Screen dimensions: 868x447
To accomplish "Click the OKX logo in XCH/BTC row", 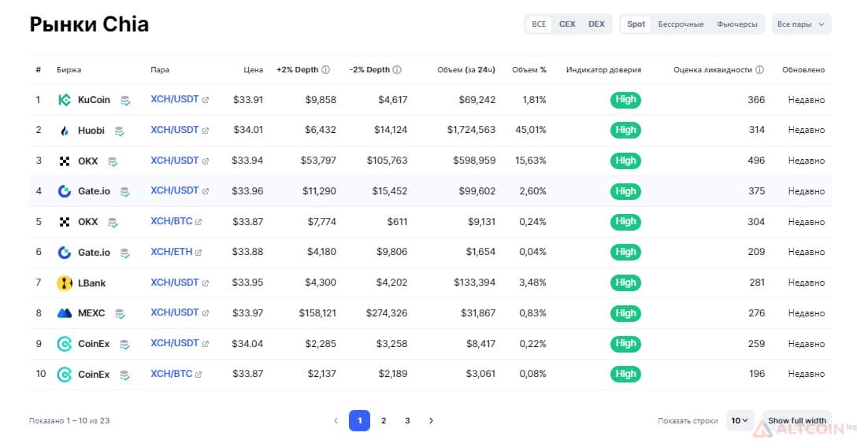I will [x=65, y=222].
